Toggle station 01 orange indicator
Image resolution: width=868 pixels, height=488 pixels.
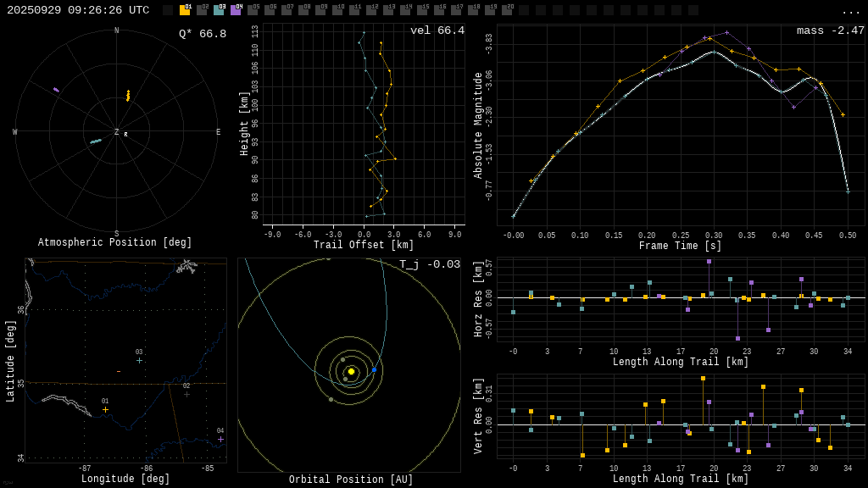pyautogui.click(x=185, y=10)
